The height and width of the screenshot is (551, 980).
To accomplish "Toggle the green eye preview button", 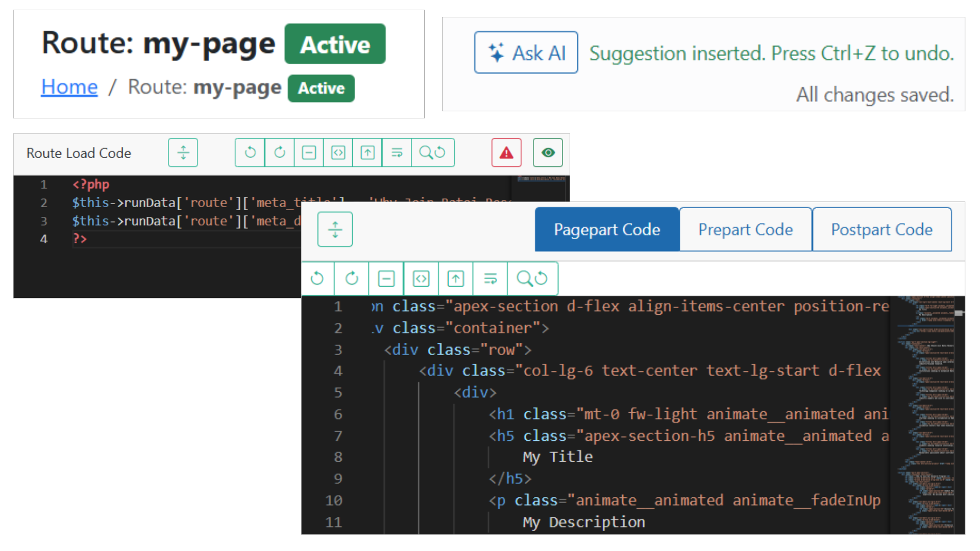I will pos(548,153).
